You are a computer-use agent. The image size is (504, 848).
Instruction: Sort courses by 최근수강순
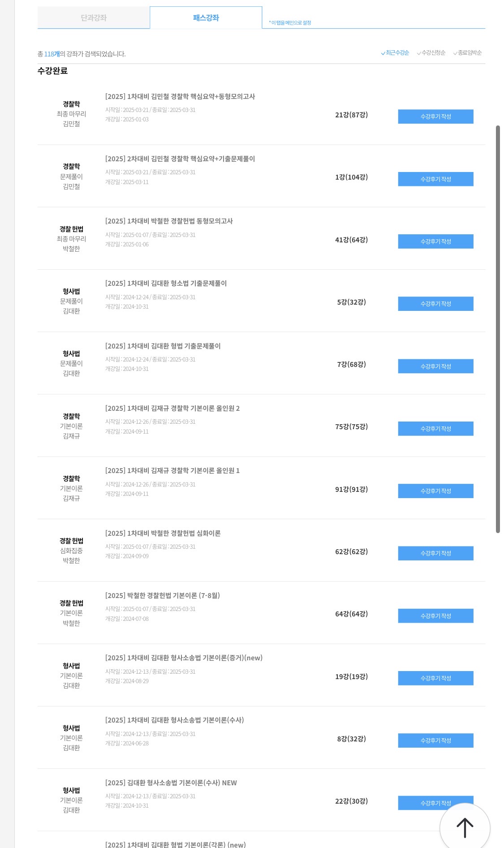pyautogui.click(x=395, y=53)
